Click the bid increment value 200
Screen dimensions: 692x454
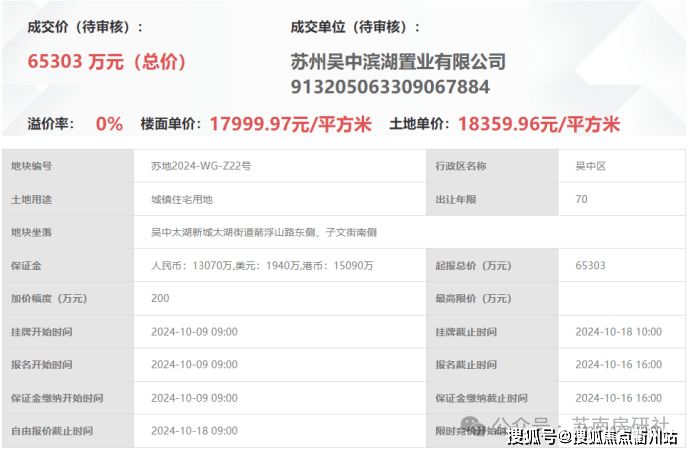[160, 299]
